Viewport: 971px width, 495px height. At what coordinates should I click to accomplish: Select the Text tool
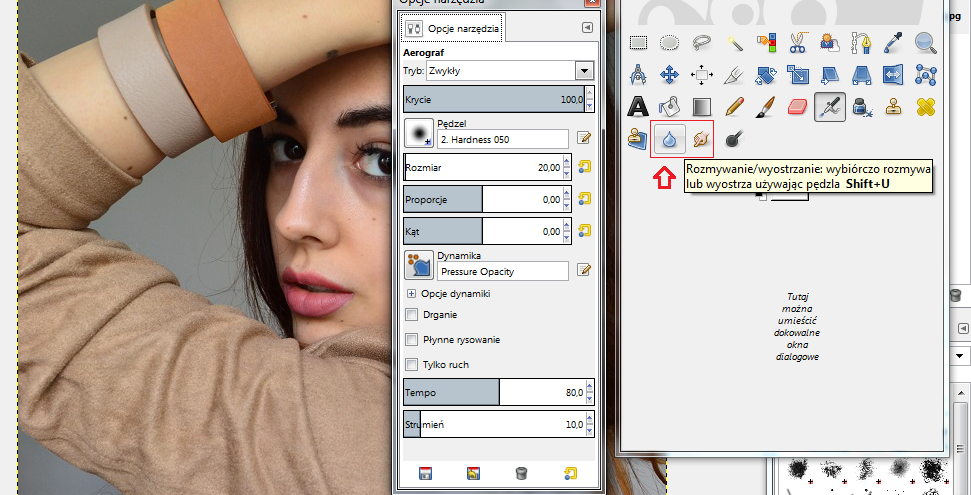638,107
